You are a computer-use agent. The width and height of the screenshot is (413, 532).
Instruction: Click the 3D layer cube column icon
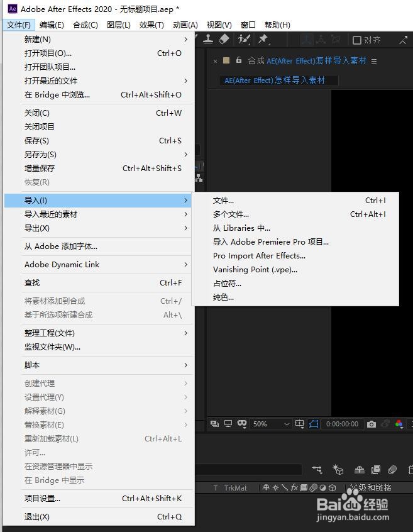333,487
